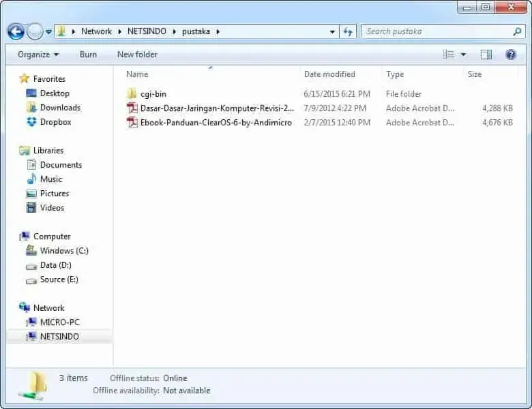The image size is (532, 409).
Task: Sort by the Date modified column
Action: pyautogui.click(x=329, y=74)
